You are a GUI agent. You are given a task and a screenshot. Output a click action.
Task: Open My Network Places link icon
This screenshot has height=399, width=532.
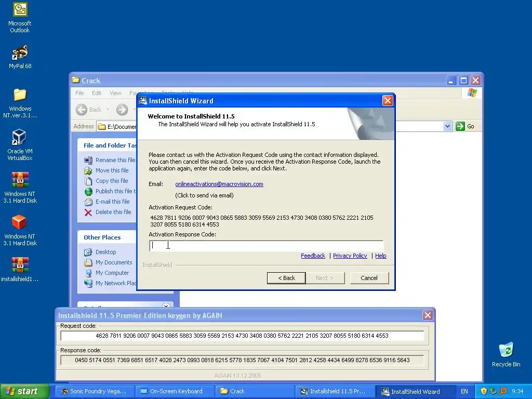coord(88,283)
